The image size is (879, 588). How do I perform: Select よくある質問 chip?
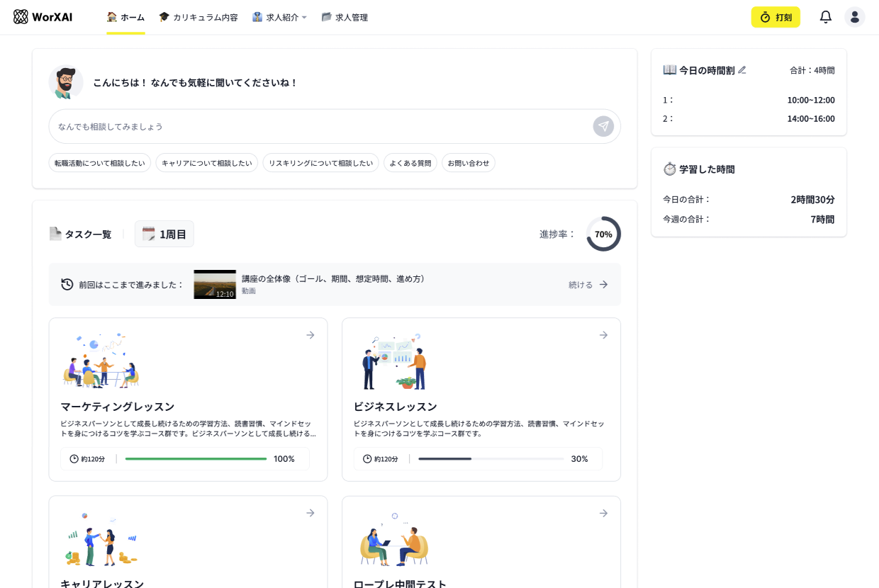[x=410, y=163]
